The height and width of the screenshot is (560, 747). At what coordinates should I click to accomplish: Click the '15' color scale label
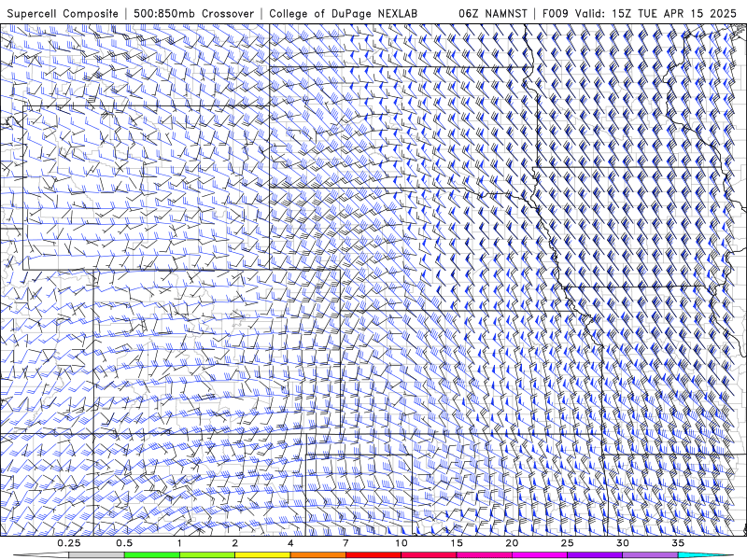tap(457, 543)
